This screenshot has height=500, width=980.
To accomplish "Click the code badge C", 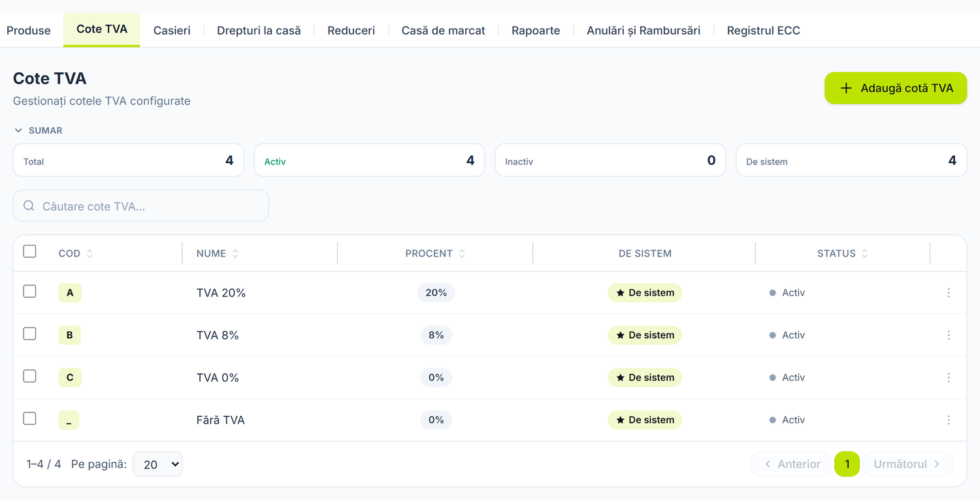I will point(70,378).
